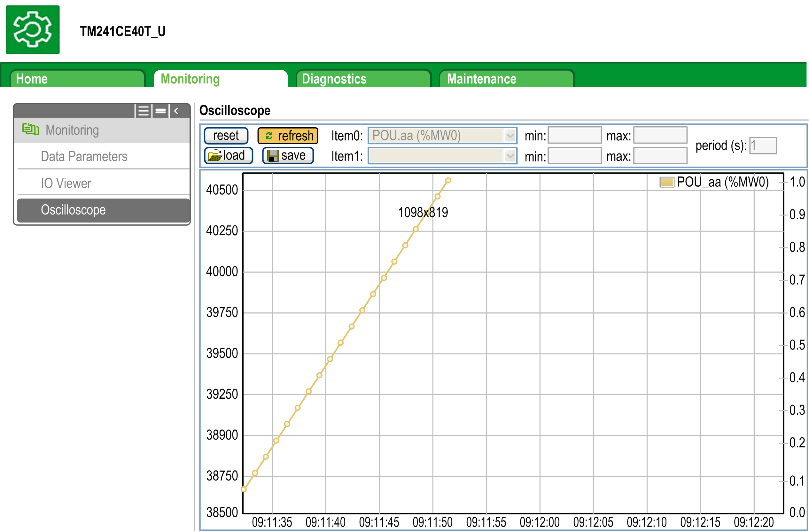809x532 pixels.
Task: Click the green gear logo icon
Action: tap(33, 30)
